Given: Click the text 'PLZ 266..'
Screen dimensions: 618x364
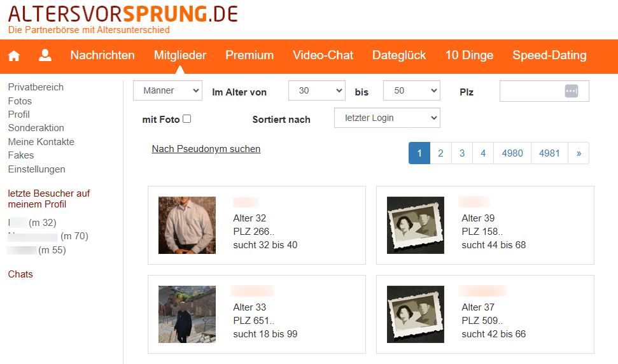Looking at the screenshot, I should [x=253, y=232].
